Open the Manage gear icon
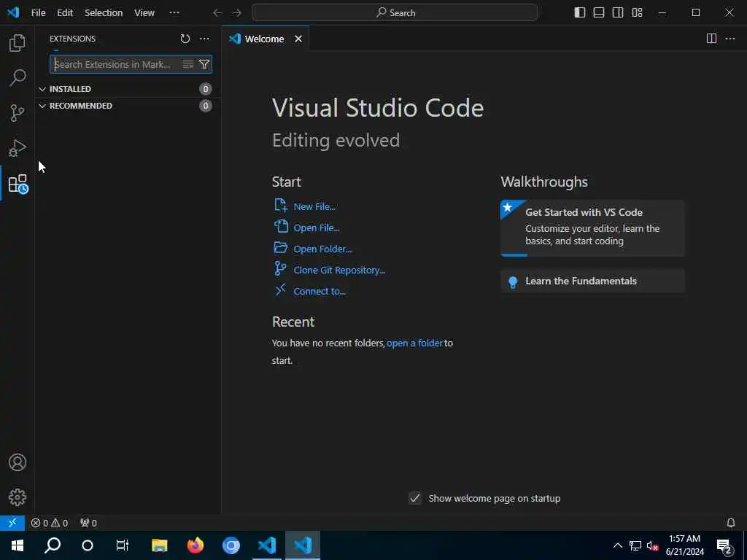The height and width of the screenshot is (560, 747). (x=18, y=497)
